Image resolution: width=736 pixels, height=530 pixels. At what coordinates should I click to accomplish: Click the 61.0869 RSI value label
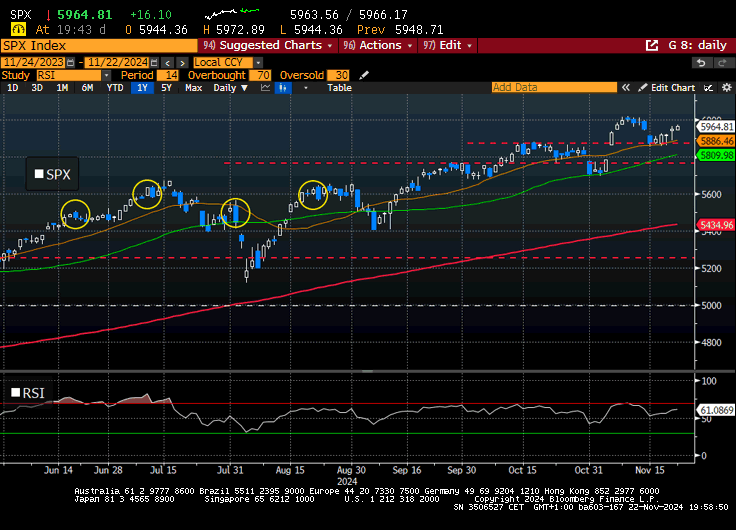(716, 410)
